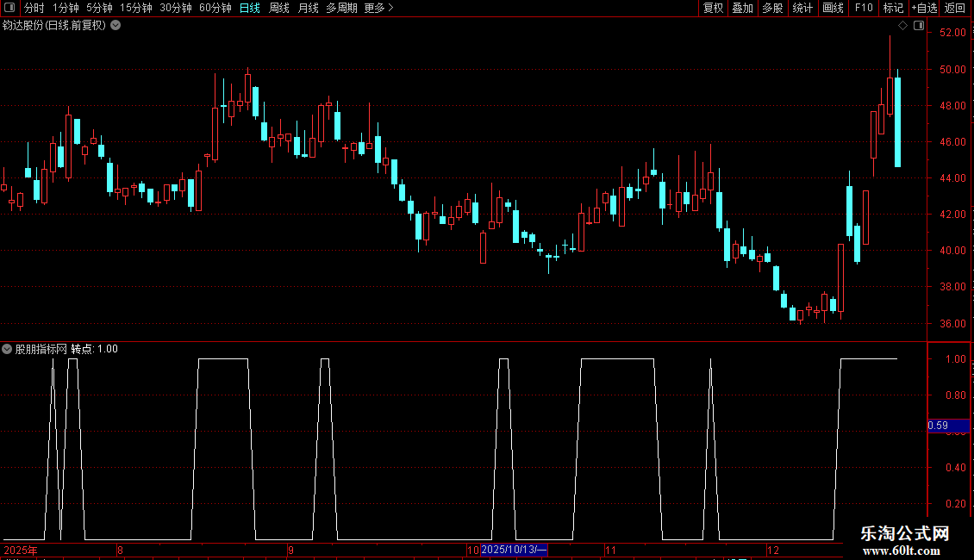This screenshot has width=974, height=560.
Task: Click the 2025/10/13 date marker on time axis
Action: tap(514, 550)
